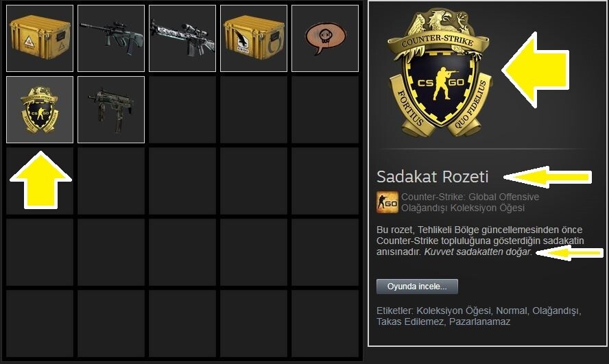Click the upward yellow arrow below the badge
This screenshot has width=609, height=364.
click(40, 180)
